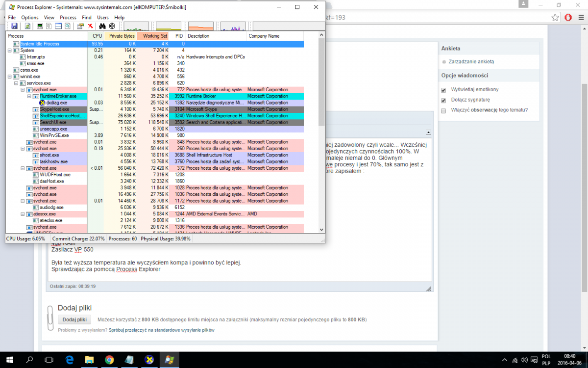This screenshot has width=588, height=368.
Task: Click the red Opera icon in browser toolbar
Action: [x=568, y=17]
